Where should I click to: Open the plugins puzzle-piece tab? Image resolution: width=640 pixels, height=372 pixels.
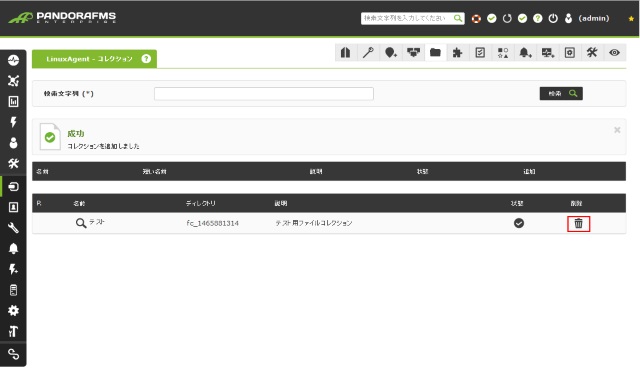tap(457, 52)
